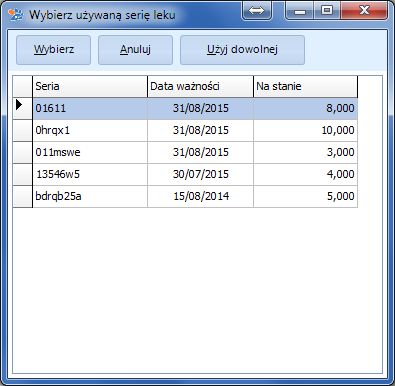395x386 pixels.
Task: Click the expiry date in the 011mswe row
Action: tap(200, 152)
